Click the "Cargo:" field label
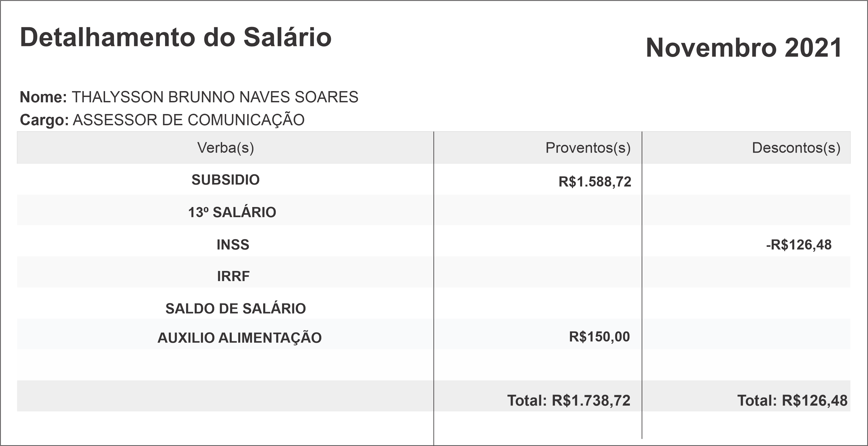Image resolution: width=868 pixels, height=446 pixels. [x=45, y=120]
